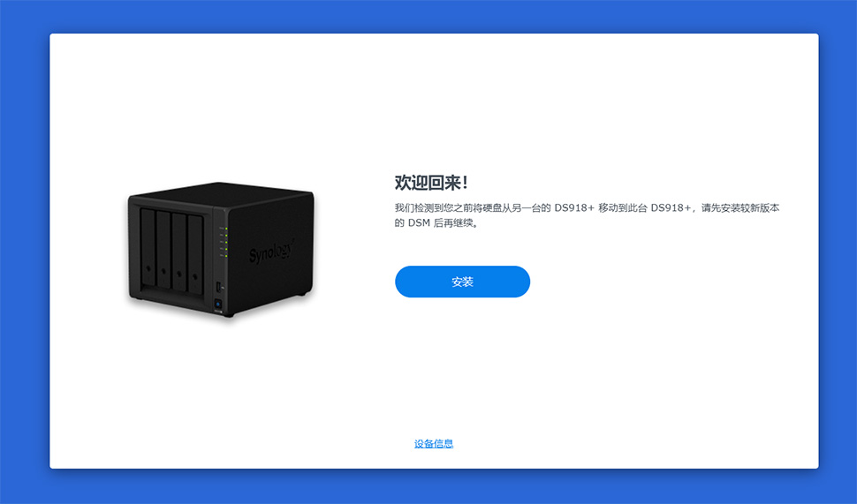Click the first drive bay on NAS image

tap(148, 247)
